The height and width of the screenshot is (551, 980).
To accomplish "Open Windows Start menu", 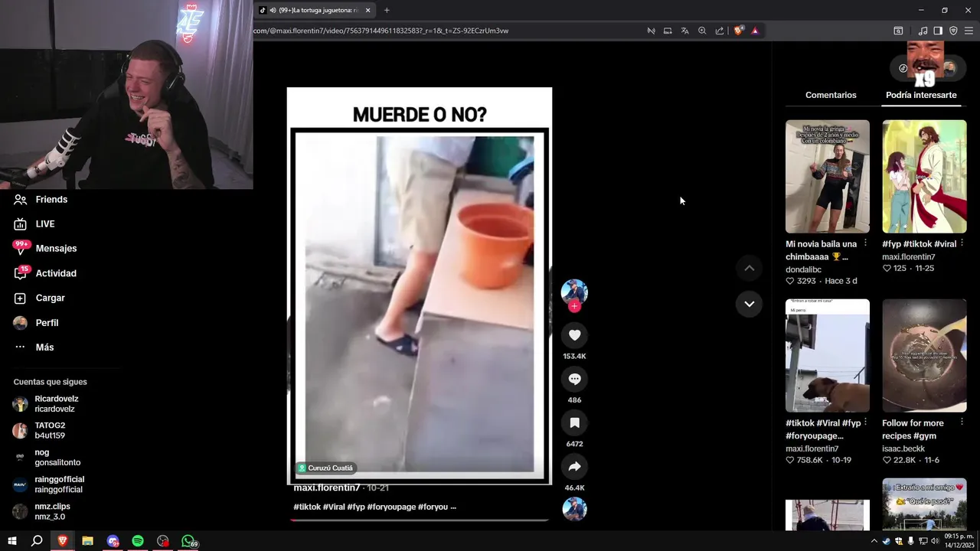I will (x=12, y=541).
